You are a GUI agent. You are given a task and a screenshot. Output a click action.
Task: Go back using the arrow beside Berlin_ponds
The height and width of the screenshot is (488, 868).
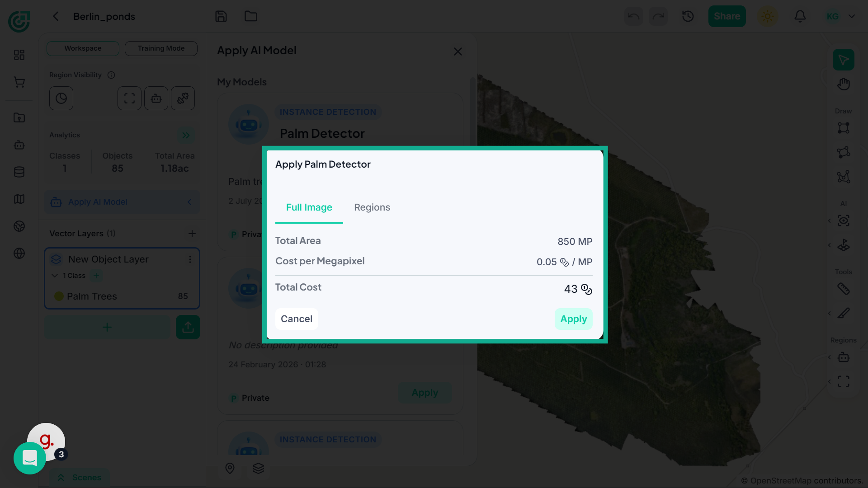56,16
